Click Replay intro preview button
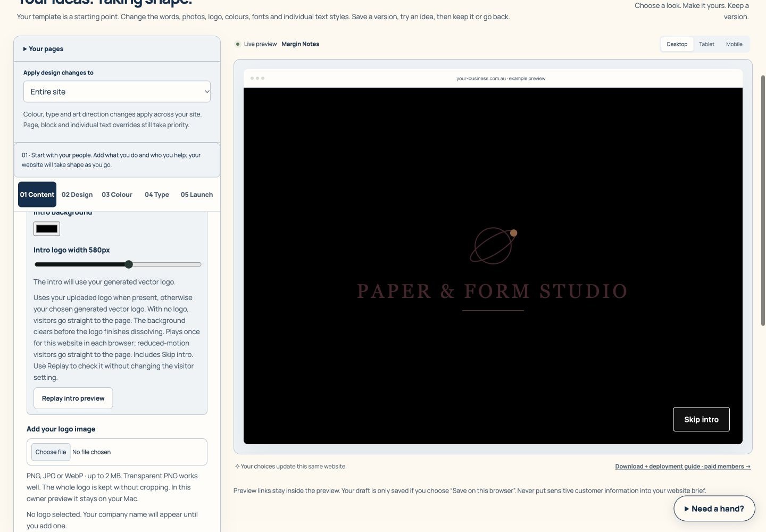 click(73, 398)
